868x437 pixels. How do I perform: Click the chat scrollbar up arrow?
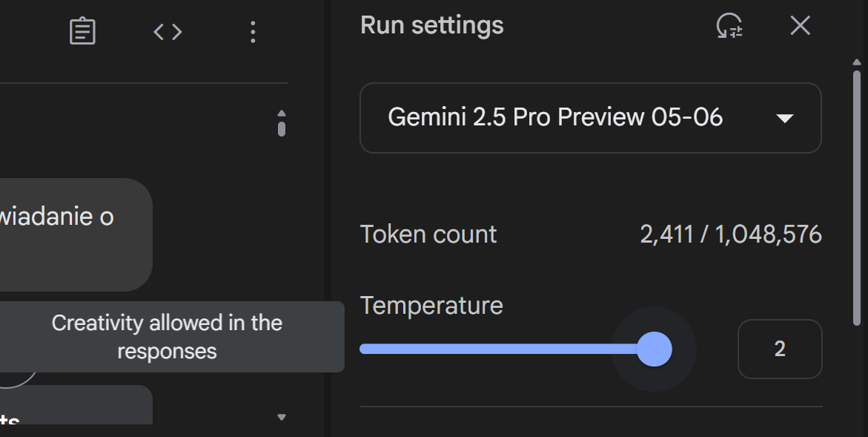(x=282, y=114)
